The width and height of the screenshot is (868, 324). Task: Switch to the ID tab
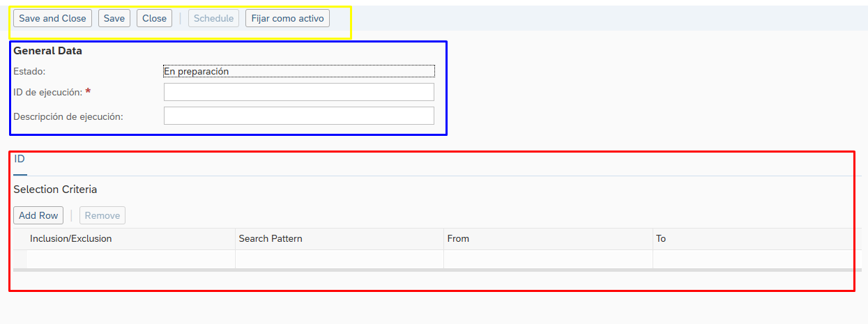20,160
